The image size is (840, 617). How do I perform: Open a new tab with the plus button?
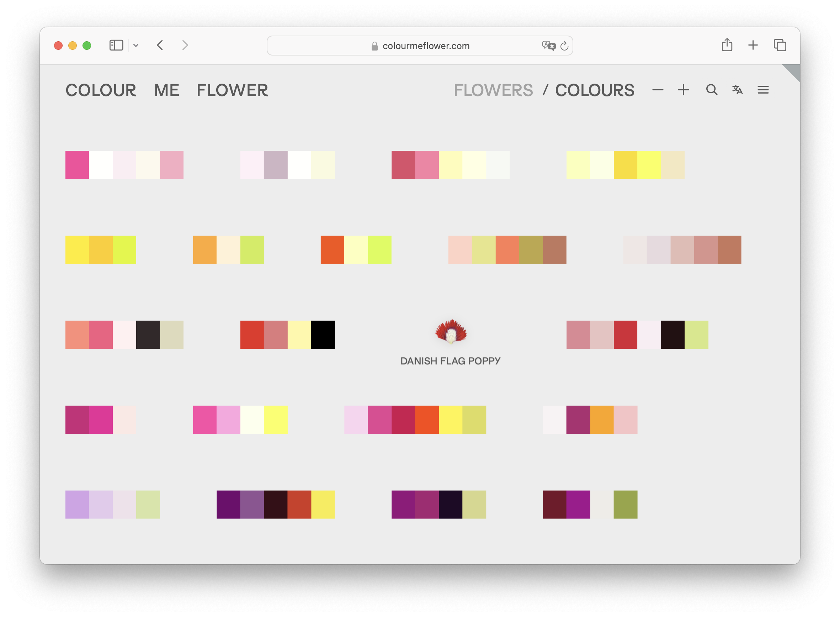[753, 45]
